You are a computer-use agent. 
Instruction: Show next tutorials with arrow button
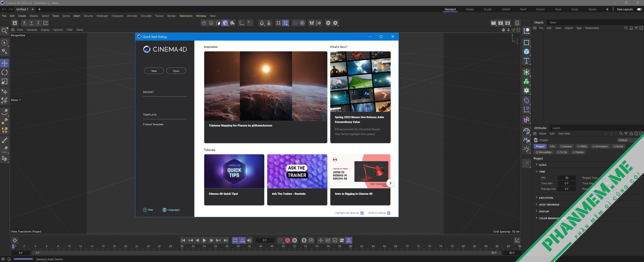pyautogui.click(x=390, y=183)
